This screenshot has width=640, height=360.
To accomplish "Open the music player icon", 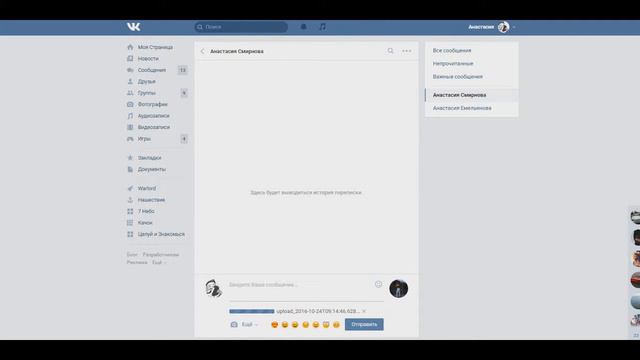I will (x=322, y=27).
